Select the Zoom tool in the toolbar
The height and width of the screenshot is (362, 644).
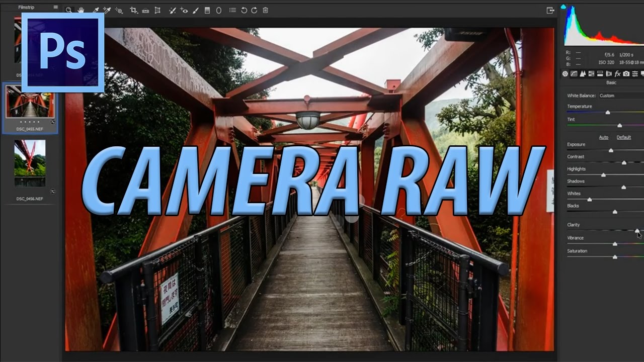click(69, 10)
